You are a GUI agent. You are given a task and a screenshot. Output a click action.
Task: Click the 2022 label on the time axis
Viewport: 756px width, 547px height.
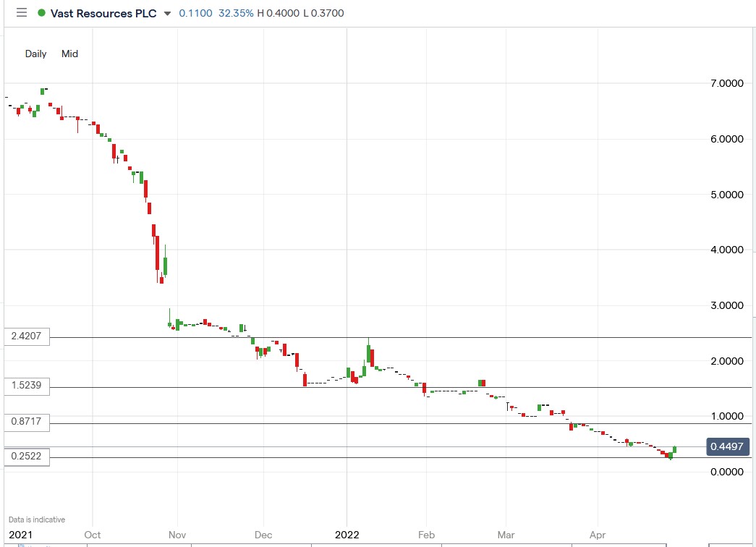coord(347,535)
